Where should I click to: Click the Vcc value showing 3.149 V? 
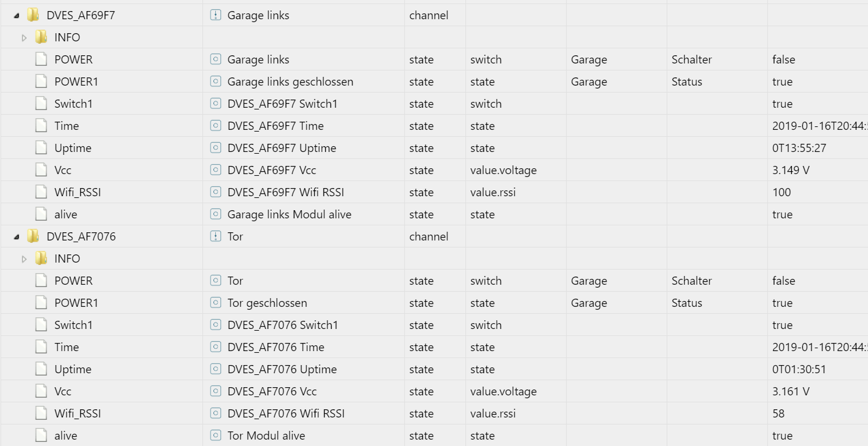[791, 170]
